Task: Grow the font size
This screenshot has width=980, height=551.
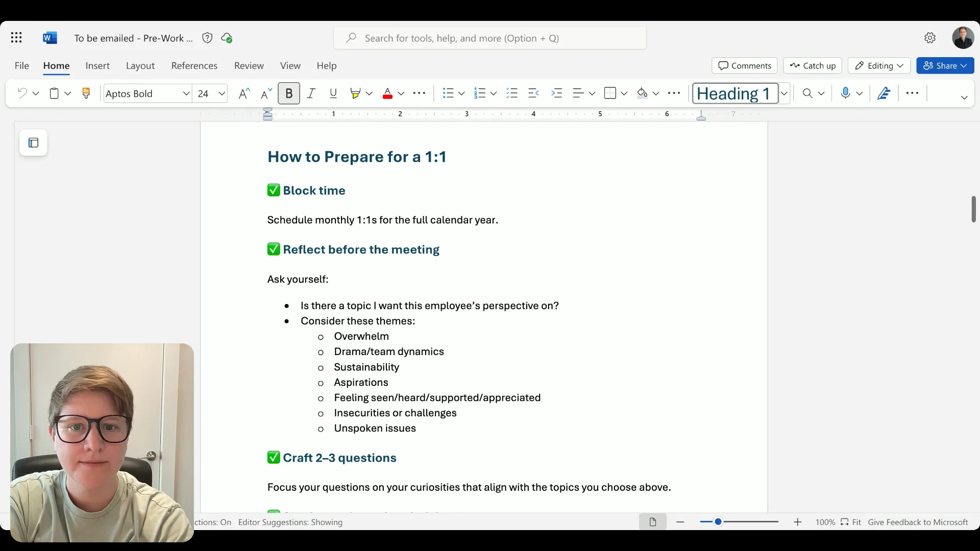Action: 244,93
